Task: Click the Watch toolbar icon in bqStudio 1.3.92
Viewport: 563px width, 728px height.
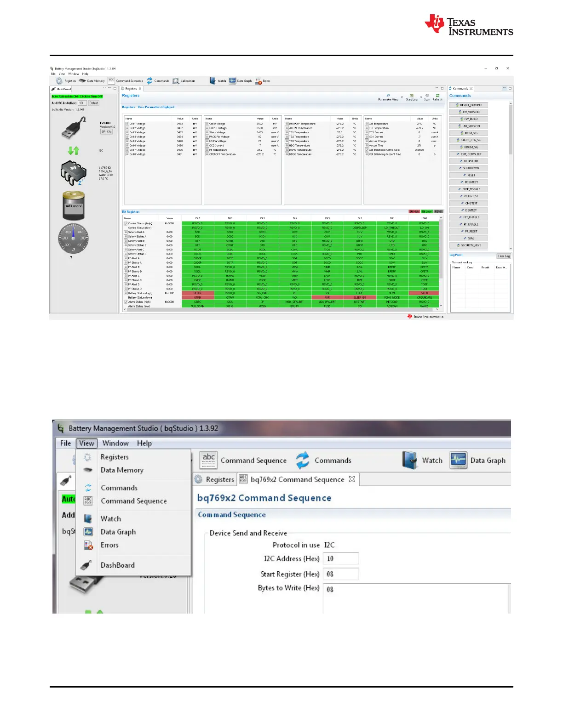Action: [409, 460]
